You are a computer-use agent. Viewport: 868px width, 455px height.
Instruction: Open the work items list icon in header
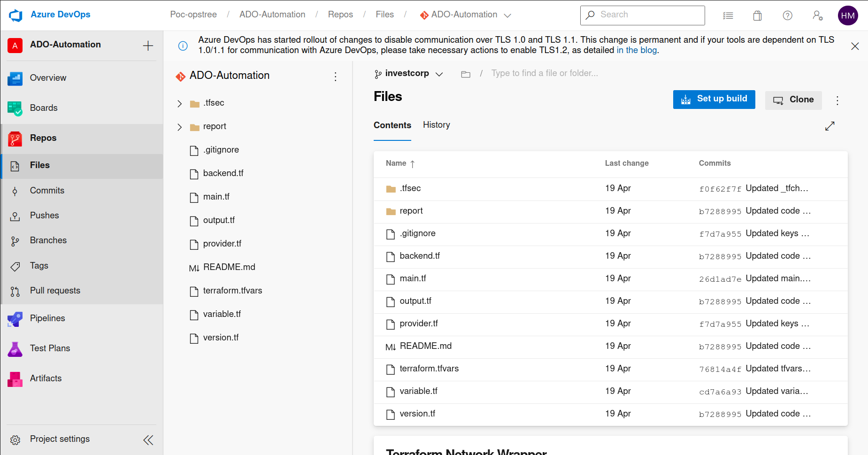click(x=728, y=15)
